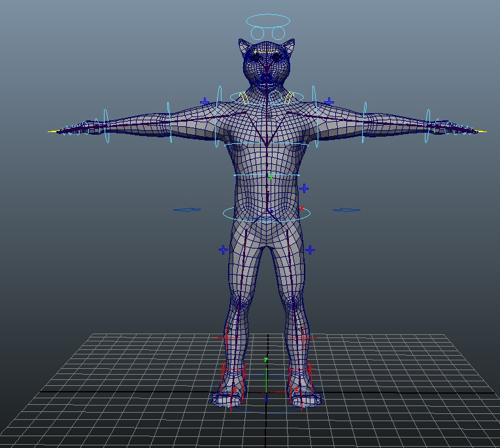This screenshot has width=500, height=448.
Task: Select the elbow ring control on screen-left arm
Action: pos(169,122)
